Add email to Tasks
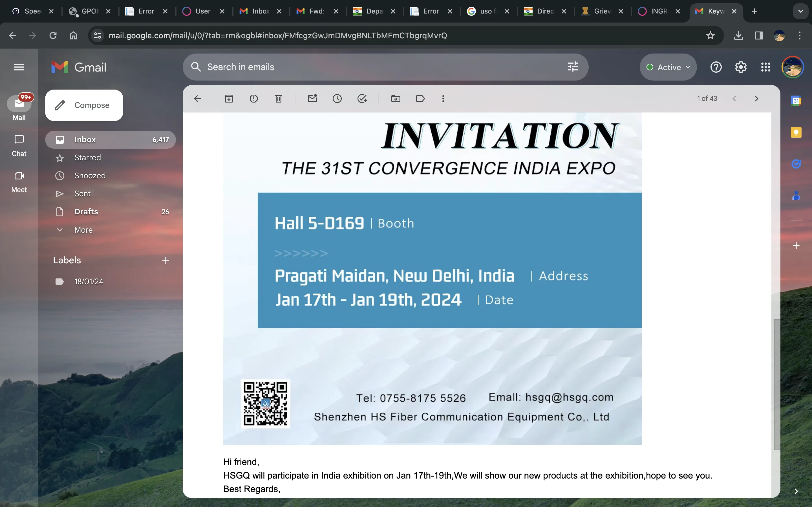The image size is (812, 507). pyautogui.click(x=362, y=99)
